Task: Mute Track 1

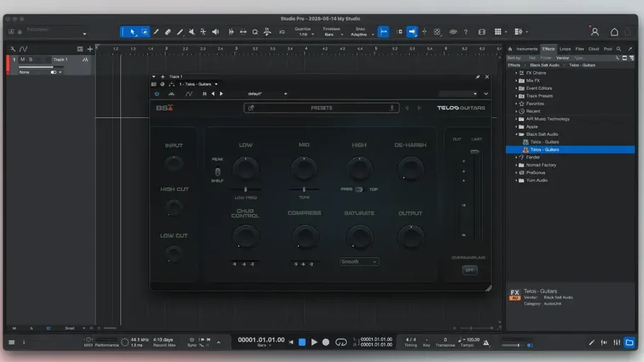Action: (23, 59)
